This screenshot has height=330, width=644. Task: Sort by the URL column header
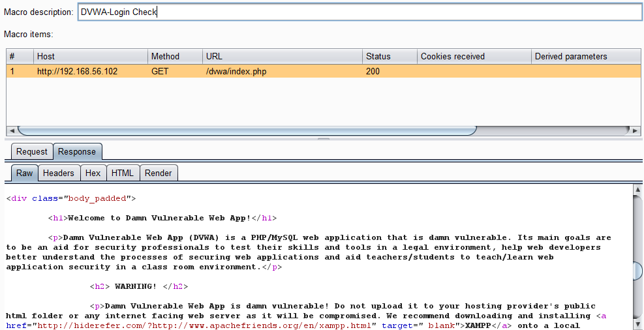283,57
